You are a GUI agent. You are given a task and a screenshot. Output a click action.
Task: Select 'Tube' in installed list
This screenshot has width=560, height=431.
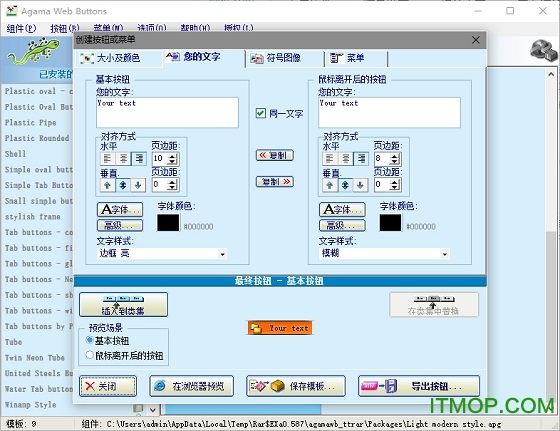click(13, 342)
